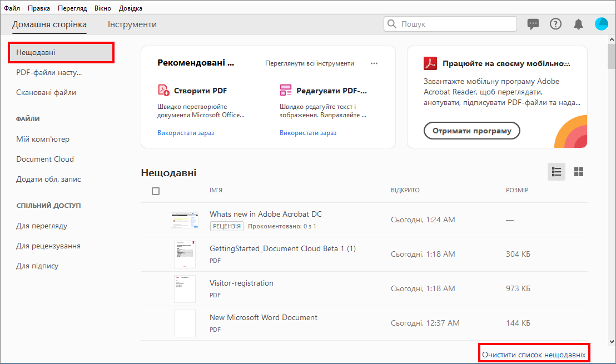The image size is (616, 364).
Task: Sort by the ВІДКРИТО column header
Action: click(405, 190)
